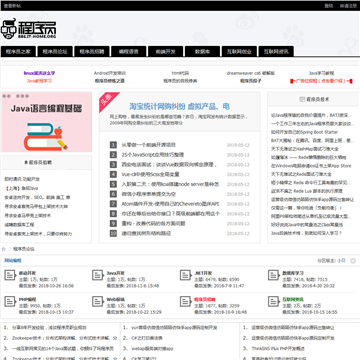Click the pink 头条 corner ribbon
The image size is (360, 360).
[107, 100]
